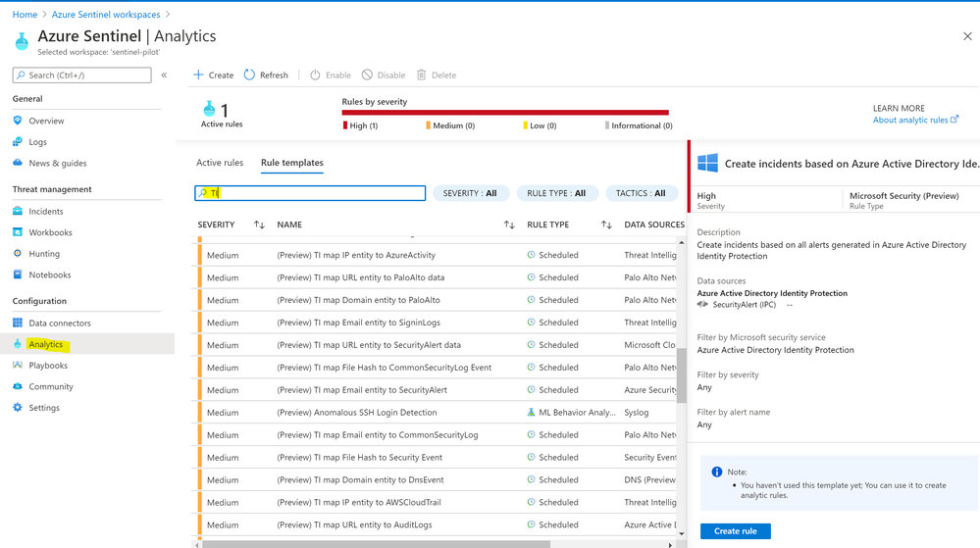Switch to the Active rules tab
The height and width of the screenshot is (548, 980).
click(220, 163)
